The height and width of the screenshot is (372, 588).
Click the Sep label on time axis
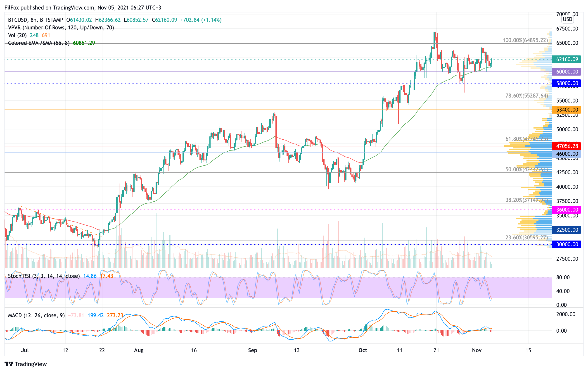(252, 350)
